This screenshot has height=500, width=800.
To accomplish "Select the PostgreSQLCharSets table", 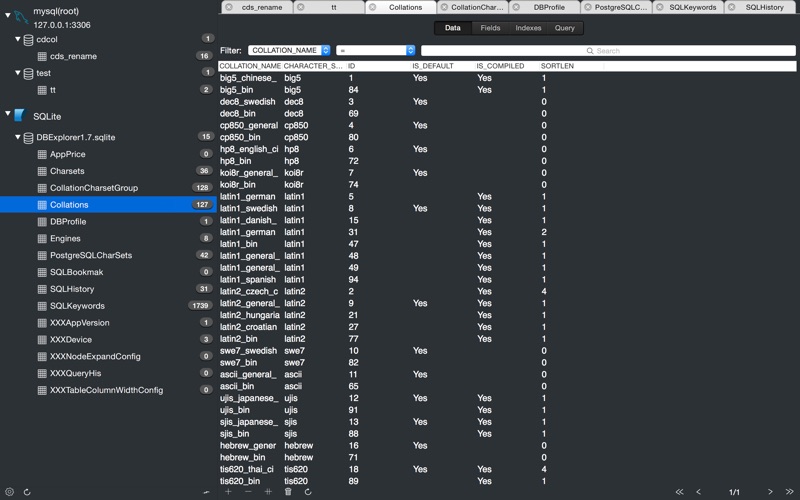I will tap(108, 255).
